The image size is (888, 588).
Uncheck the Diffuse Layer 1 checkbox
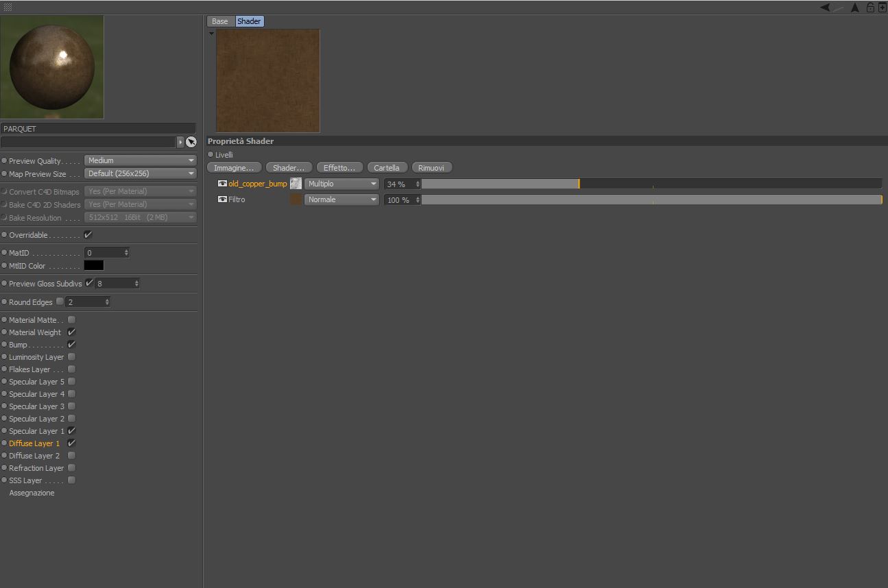[71, 443]
